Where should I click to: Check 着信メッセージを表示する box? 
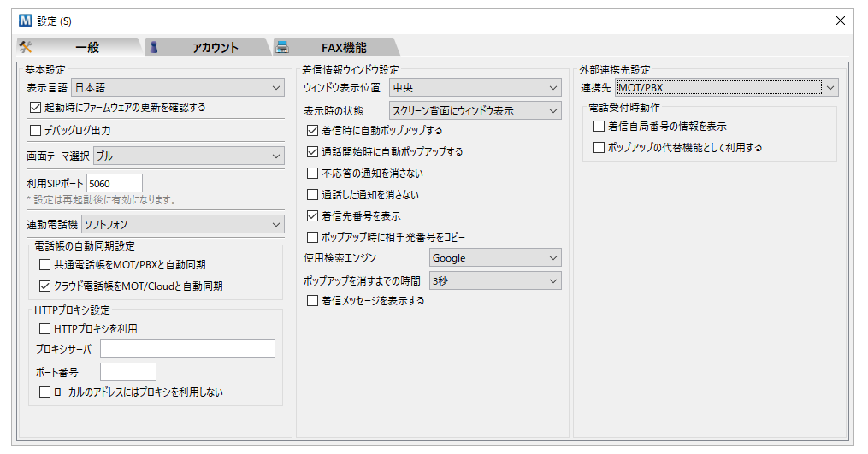coord(312,301)
